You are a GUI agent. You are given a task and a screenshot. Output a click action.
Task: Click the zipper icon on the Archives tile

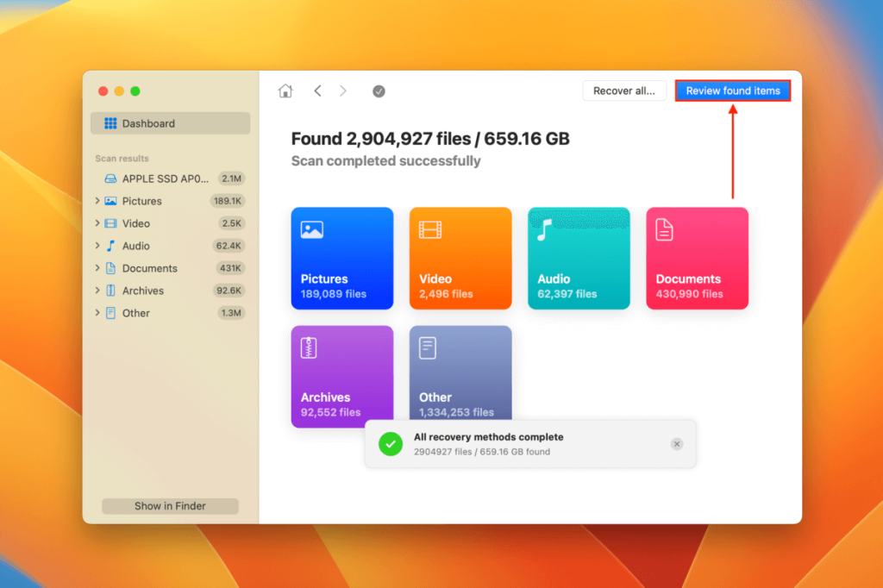[x=310, y=346]
